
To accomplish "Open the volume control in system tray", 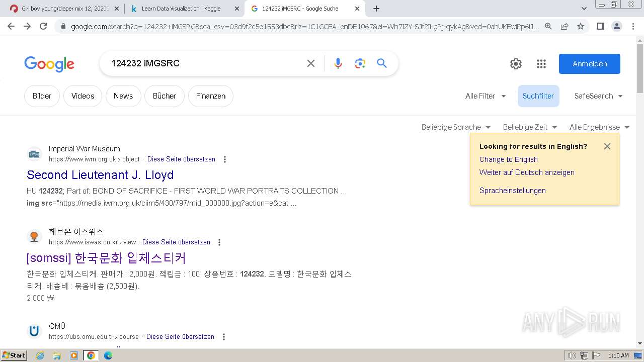I will pyautogui.click(x=572, y=355).
